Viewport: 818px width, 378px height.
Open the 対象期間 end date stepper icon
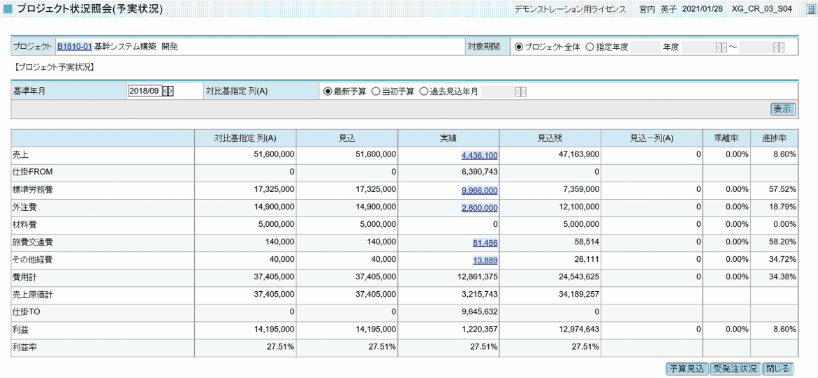point(779,46)
